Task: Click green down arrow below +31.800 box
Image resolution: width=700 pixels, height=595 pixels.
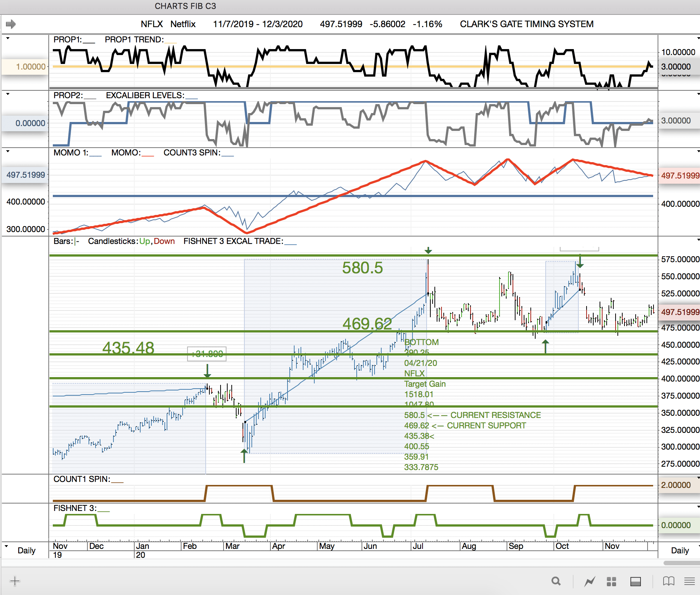Action: [208, 371]
